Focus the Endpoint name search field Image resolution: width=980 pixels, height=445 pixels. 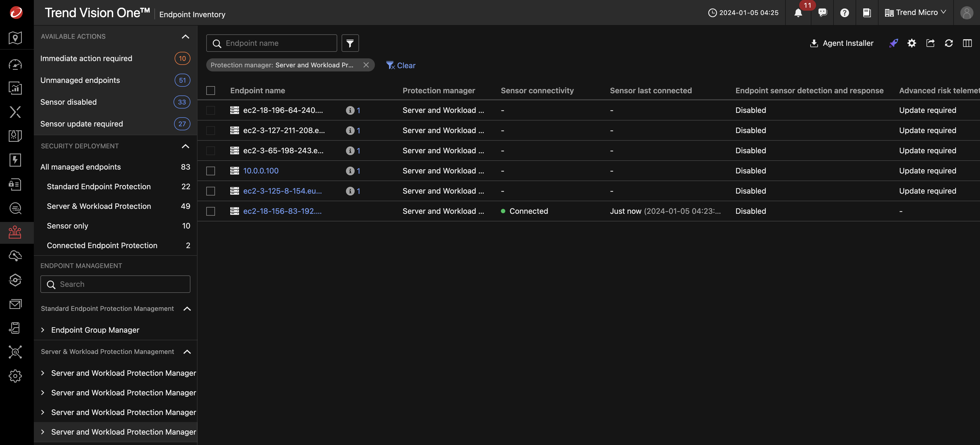[x=271, y=43]
